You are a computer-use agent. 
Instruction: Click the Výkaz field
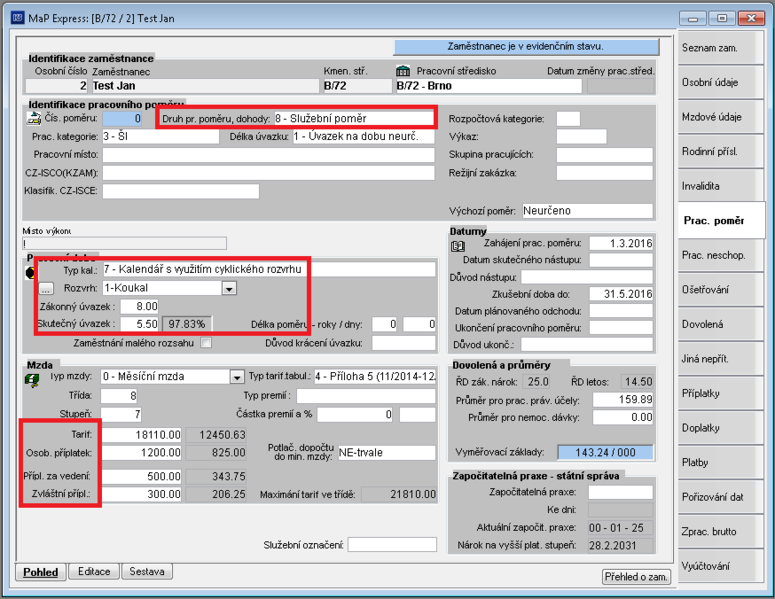pyautogui.click(x=581, y=136)
